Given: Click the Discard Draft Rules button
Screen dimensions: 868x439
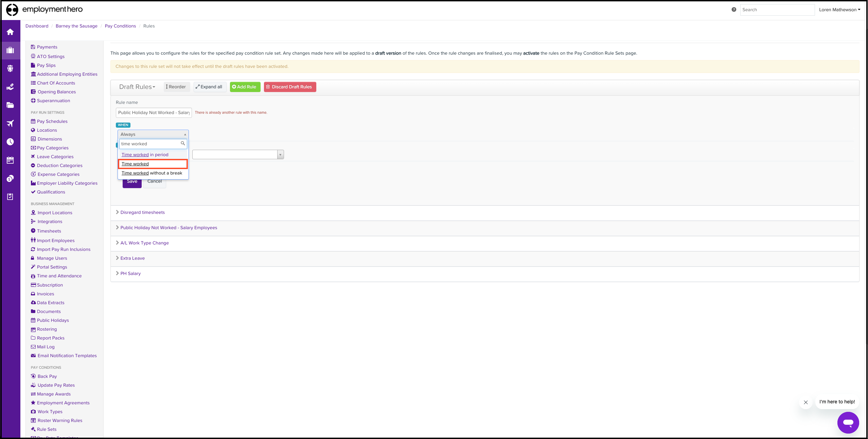Looking at the screenshot, I should coord(289,87).
